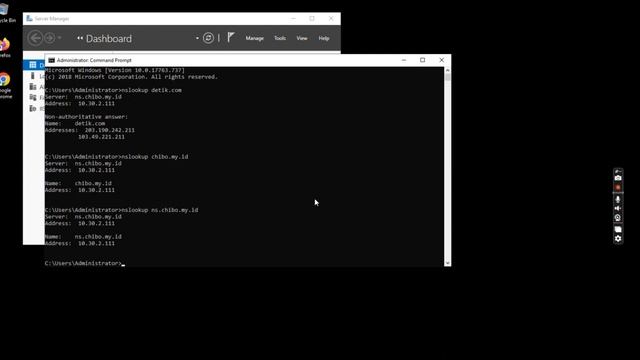
Task: Click scrollbar down arrow in Command Prompt
Action: coord(448,263)
